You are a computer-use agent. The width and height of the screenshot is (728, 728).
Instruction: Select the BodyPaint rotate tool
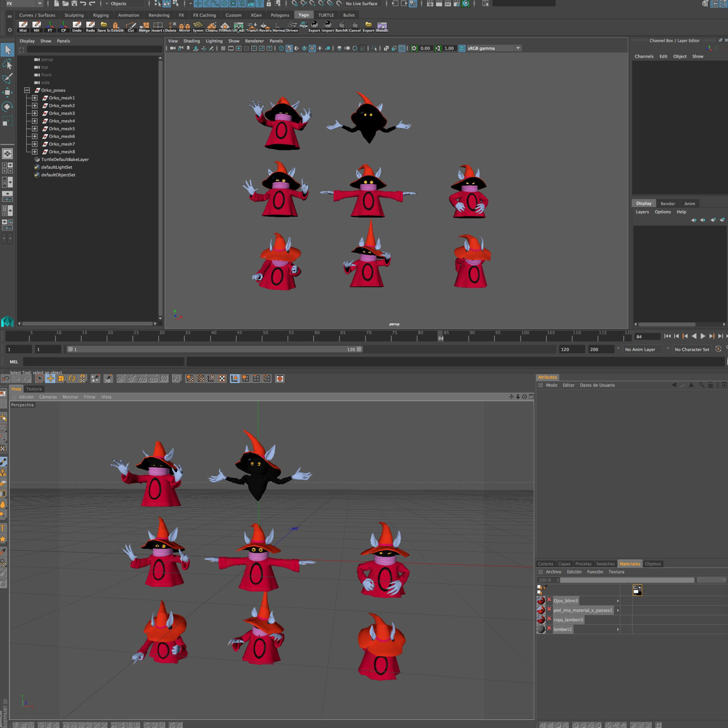tap(72, 378)
